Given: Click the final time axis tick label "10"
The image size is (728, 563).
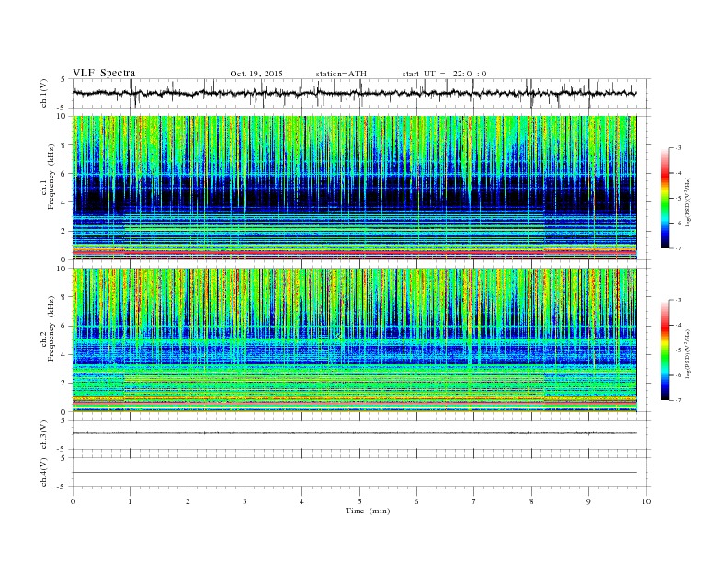Looking at the screenshot, I should click(646, 501).
